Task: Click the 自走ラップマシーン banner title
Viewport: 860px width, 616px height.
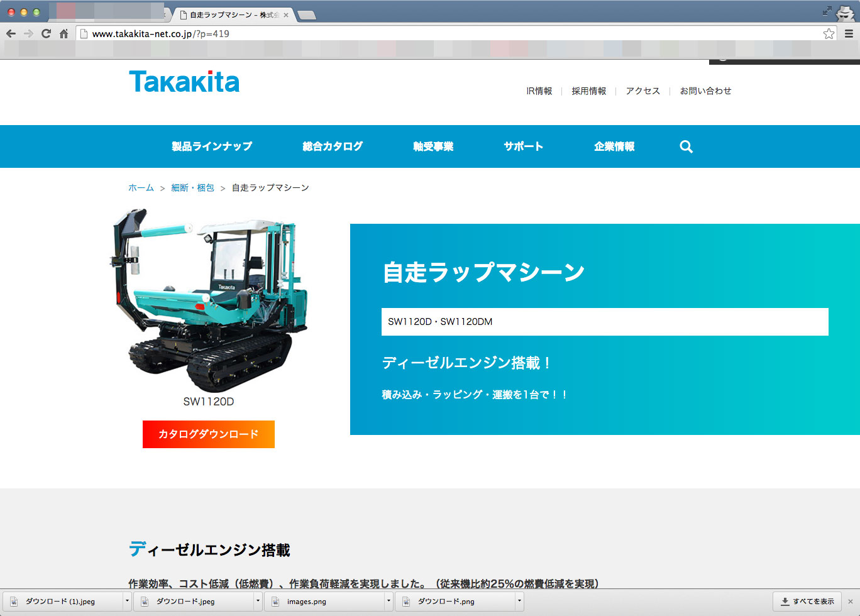Action: pyautogui.click(x=484, y=272)
